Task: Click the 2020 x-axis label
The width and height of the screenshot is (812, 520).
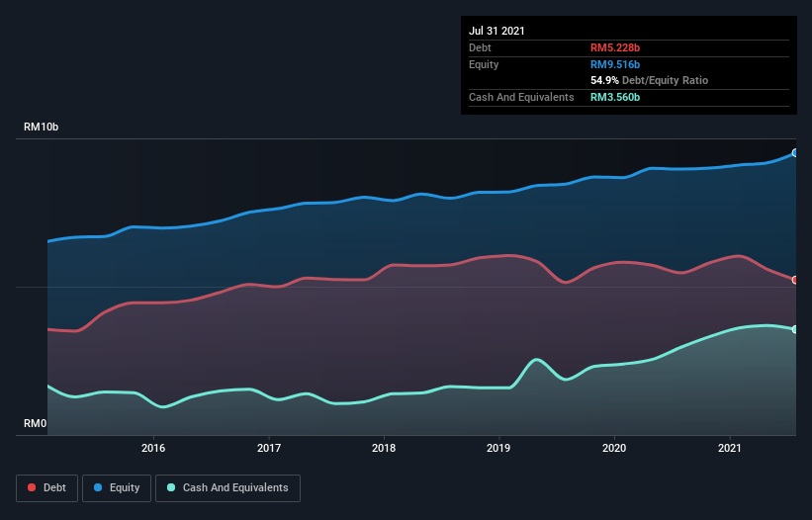Action: (x=614, y=448)
